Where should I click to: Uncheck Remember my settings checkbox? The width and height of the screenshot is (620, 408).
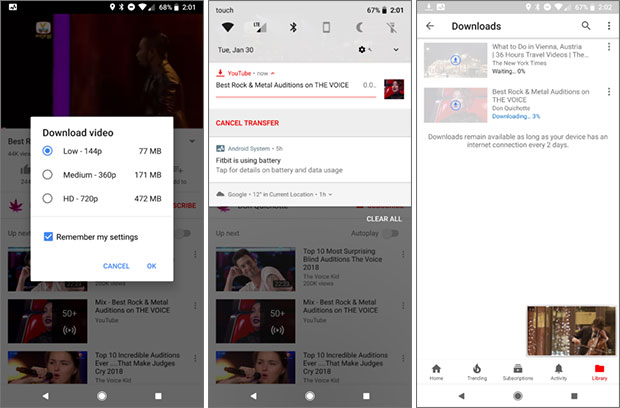47,236
